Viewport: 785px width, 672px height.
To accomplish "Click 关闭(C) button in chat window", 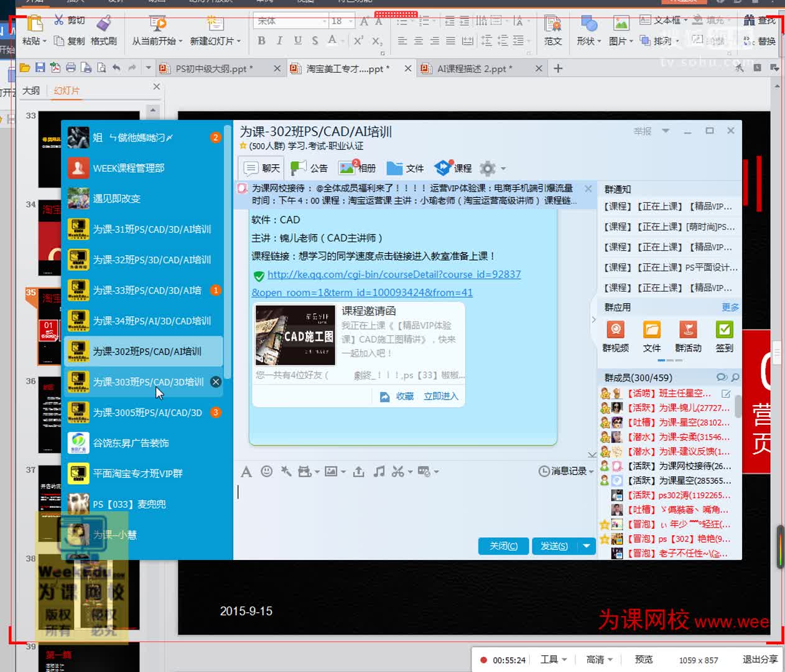I will click(x=503, y=546).
